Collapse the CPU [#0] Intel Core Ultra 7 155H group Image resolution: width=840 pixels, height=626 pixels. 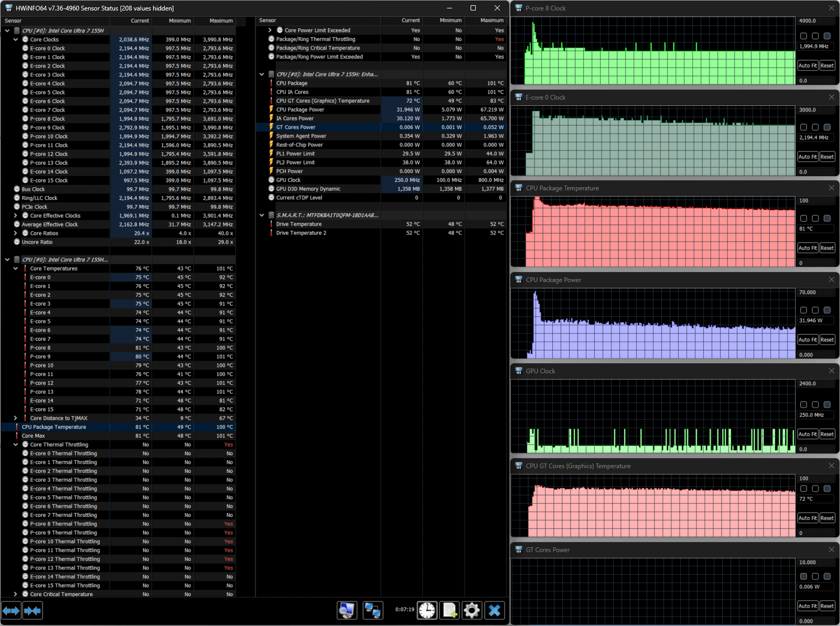(7, 30)
